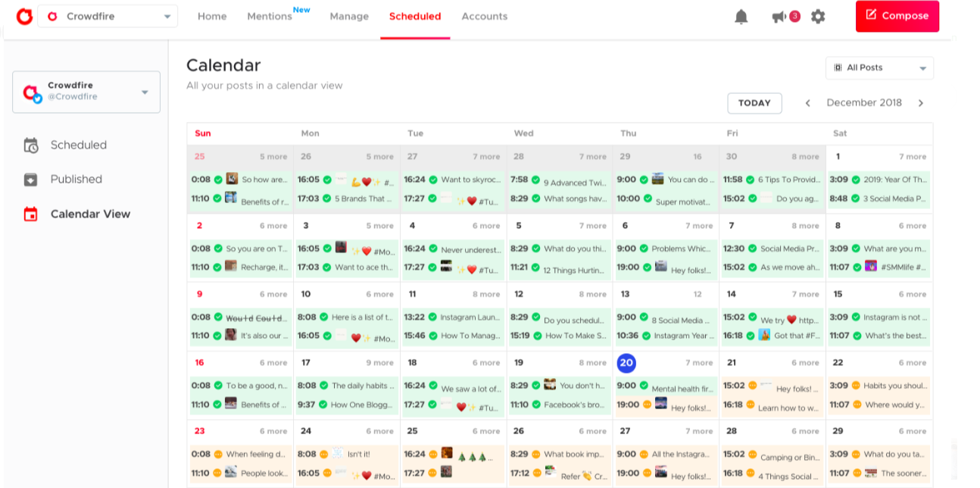The image size is (980, 488).
Task: Click the Crowdfire logo icon
Action: [x=24, y=16]
